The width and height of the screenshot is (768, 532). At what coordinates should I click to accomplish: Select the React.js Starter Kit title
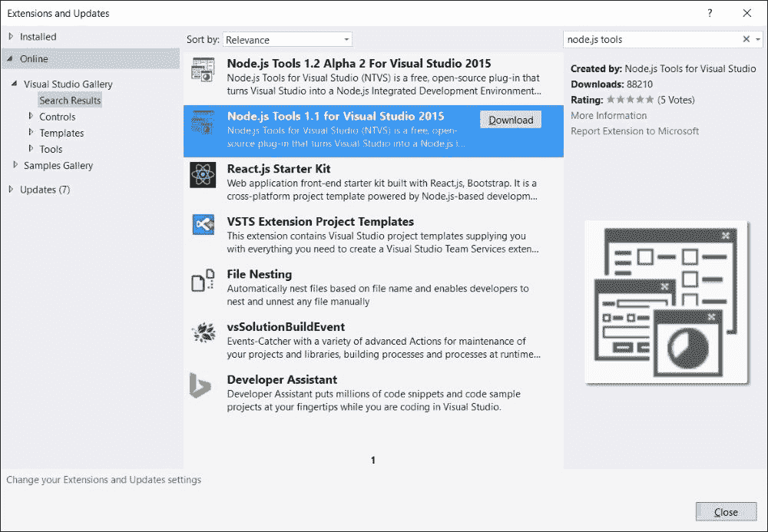point(279,169)
